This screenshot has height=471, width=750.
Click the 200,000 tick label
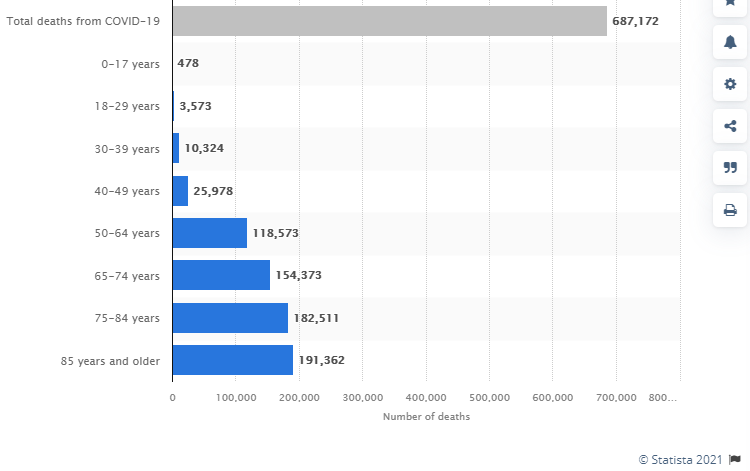tap(299, 397)
